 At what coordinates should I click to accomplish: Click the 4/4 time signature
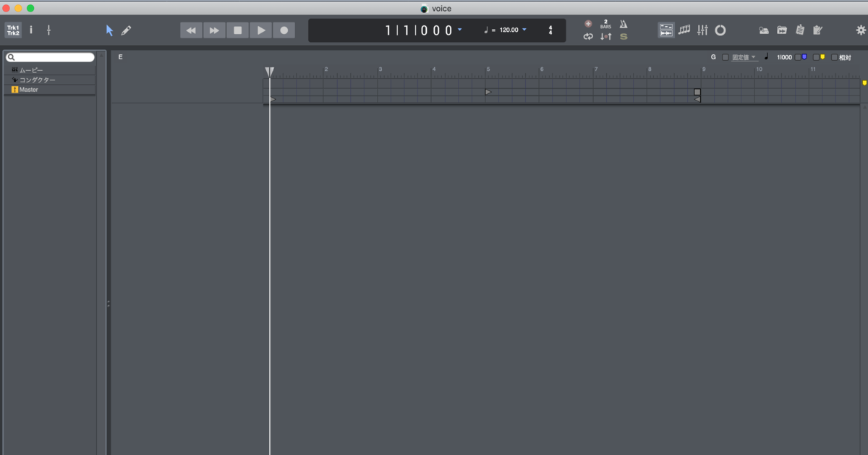pyautogui.click(x=550, y=30)
